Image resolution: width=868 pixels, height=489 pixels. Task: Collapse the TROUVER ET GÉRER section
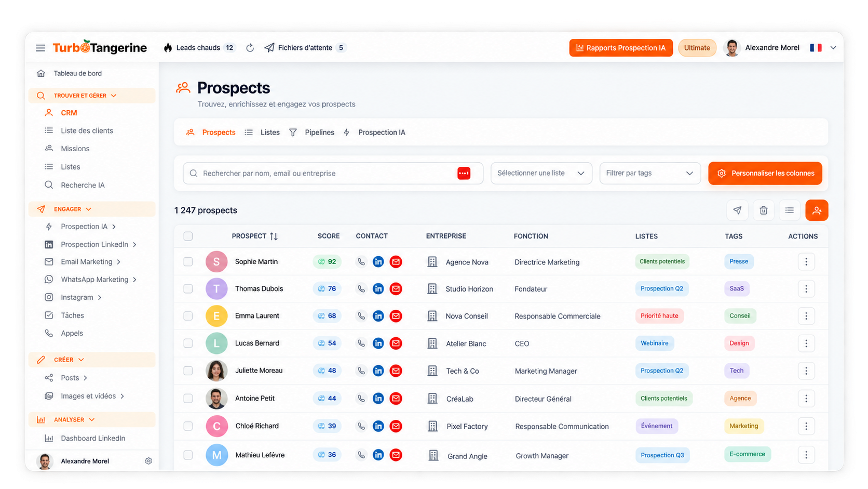tap(92, 96)
